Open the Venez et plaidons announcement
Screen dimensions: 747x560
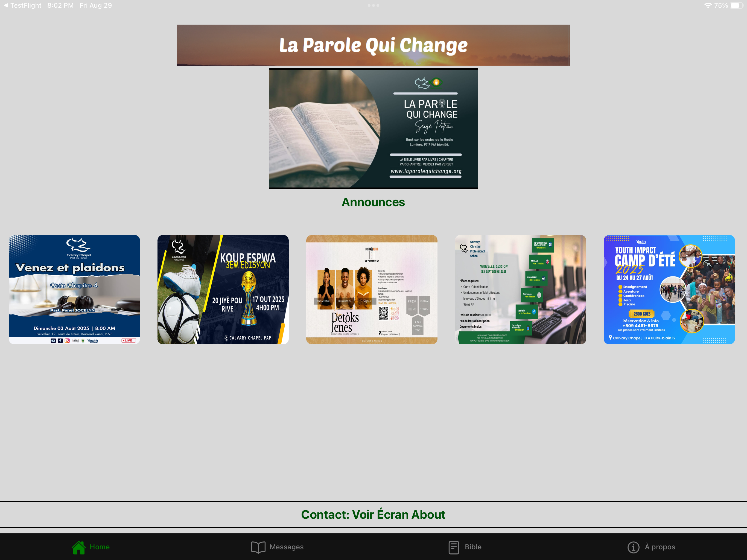click(x=74, y=290)
